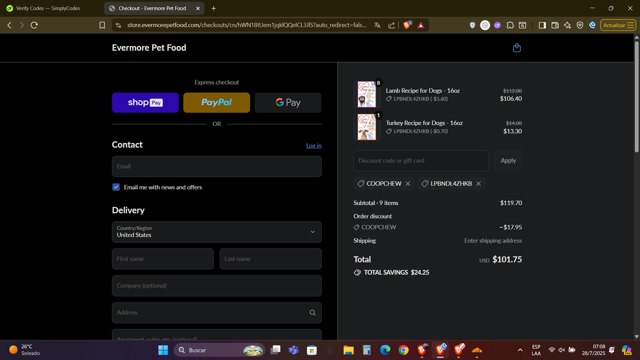Open the clock and date in the taskbar
The image size is (640, 360).
pos(593,350)
